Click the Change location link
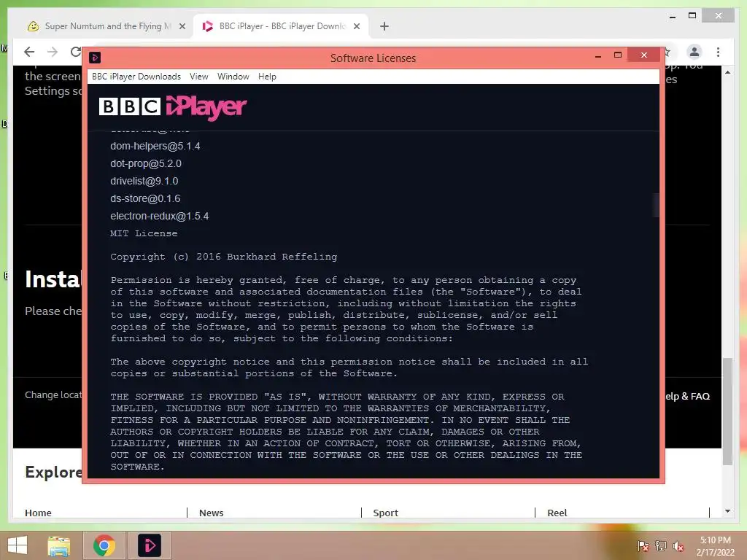The height and width of the screenshot is (560, 747). pos(53,394)
